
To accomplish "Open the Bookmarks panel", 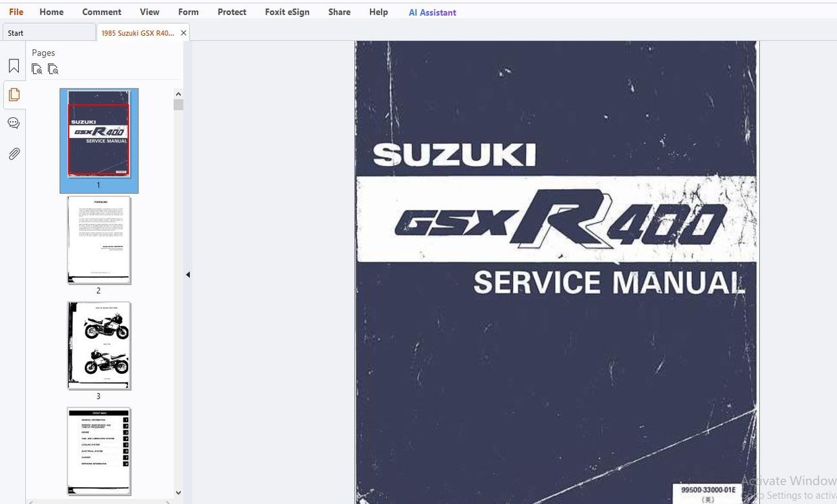I will [x=13, y=65].
